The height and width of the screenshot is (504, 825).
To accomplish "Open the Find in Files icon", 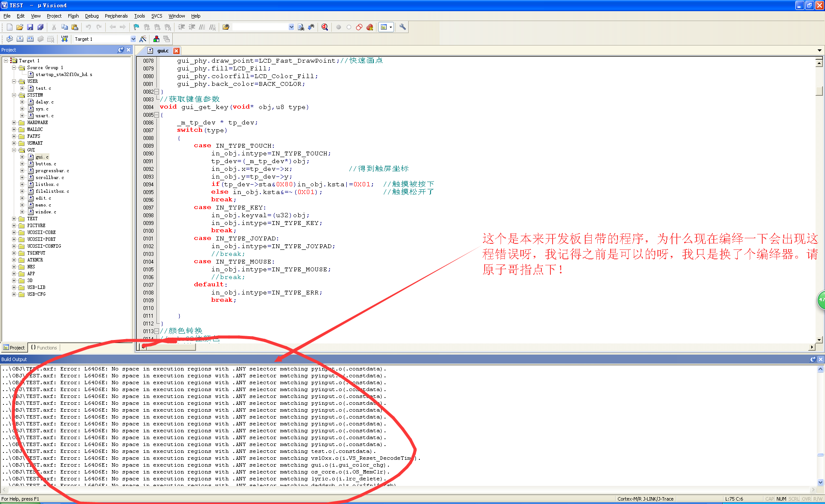I will 226,27.
